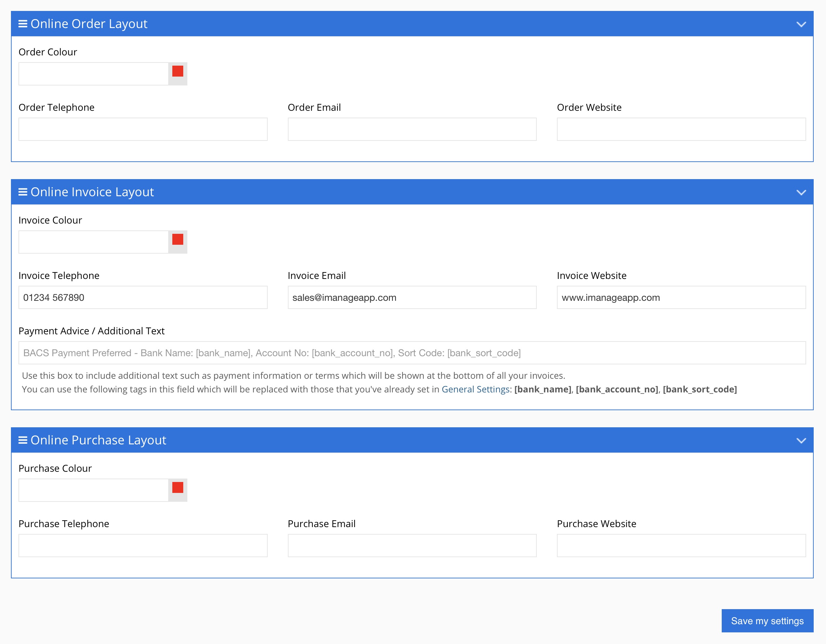Click the hamburger icon beside Online Order Layout
The height and width of the screenshot is (644, 826).
pyautogui.click(x=23, y=24)
